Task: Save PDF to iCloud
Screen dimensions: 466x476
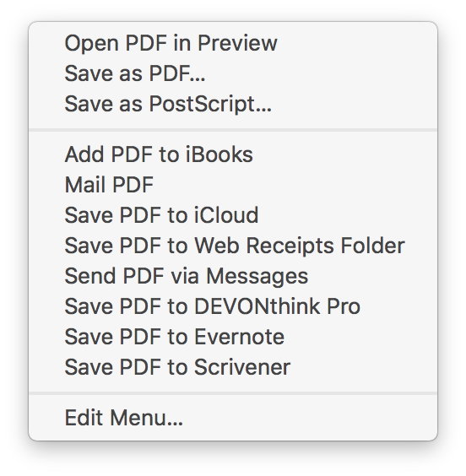Action: pyautogui.click(x=233, y=215)
